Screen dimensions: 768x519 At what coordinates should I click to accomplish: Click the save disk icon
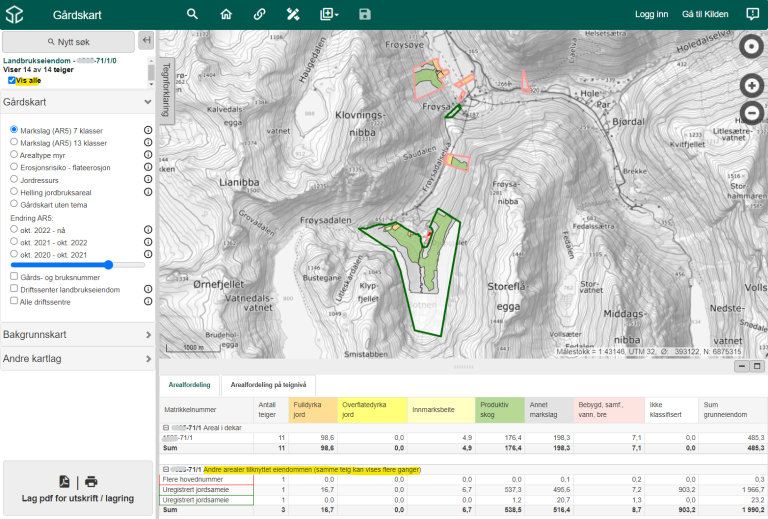[x=365, y=14]
